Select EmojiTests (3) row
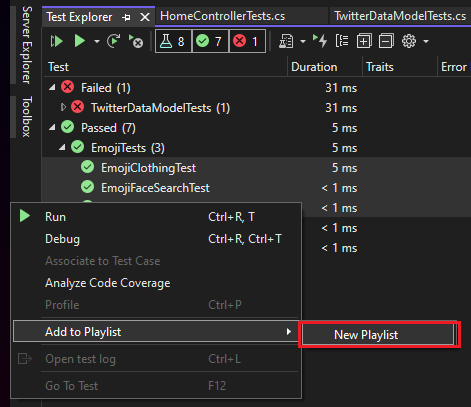Viewport: 471px width, 407px height. pyautogui.click(x=256, y=148)
